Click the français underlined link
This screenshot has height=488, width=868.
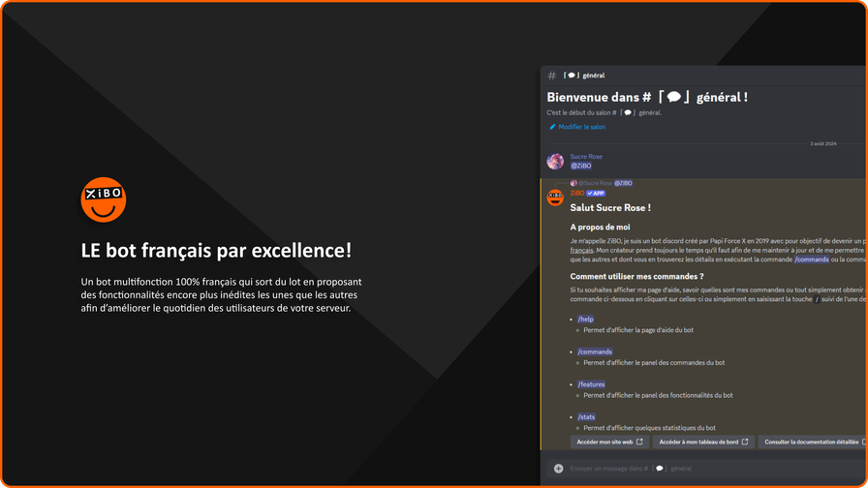(581, 251)
